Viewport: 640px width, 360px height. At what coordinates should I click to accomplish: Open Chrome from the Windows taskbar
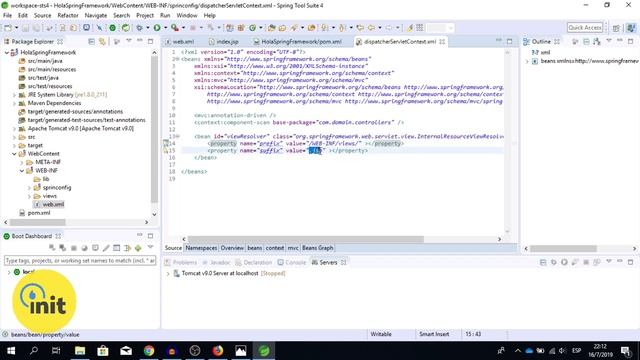click(149, 351)
